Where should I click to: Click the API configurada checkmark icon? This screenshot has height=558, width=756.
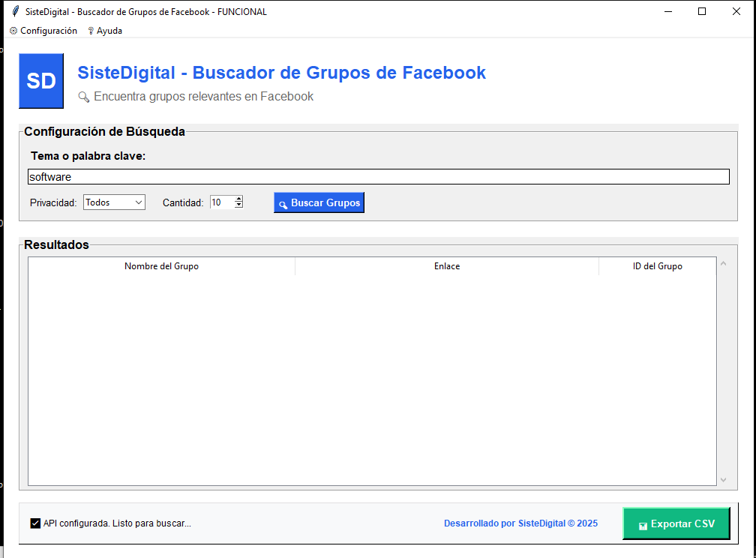[x=35, y=523]
